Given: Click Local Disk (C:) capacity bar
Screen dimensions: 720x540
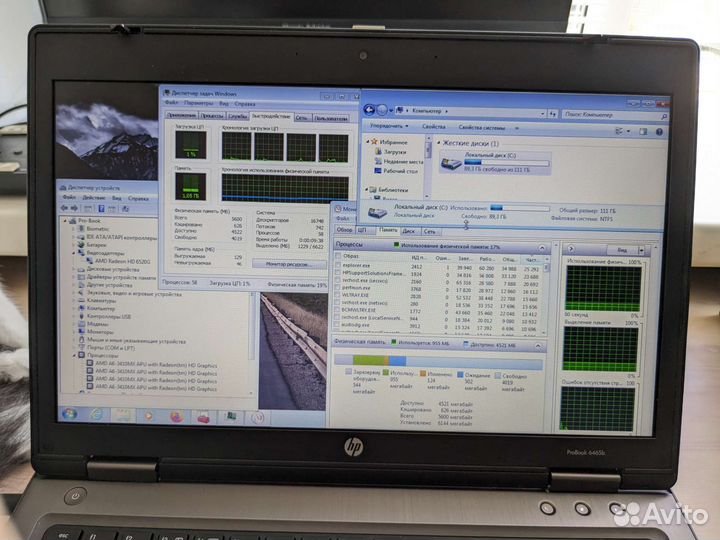Looking at the screenshot, I should pyautogui.click(x=506, y=162).
